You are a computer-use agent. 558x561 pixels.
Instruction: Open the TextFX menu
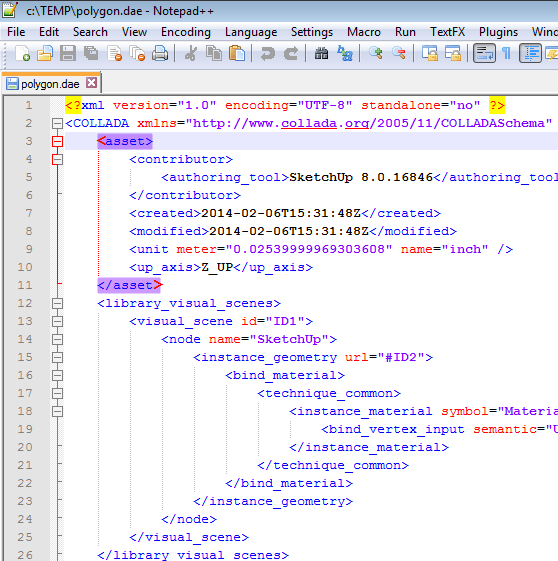[447, 32]
